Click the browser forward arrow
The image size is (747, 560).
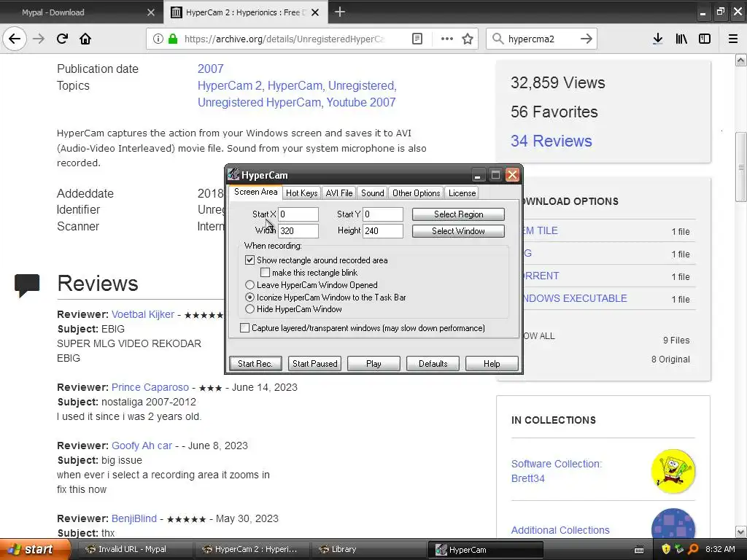(x=39, y=39)
